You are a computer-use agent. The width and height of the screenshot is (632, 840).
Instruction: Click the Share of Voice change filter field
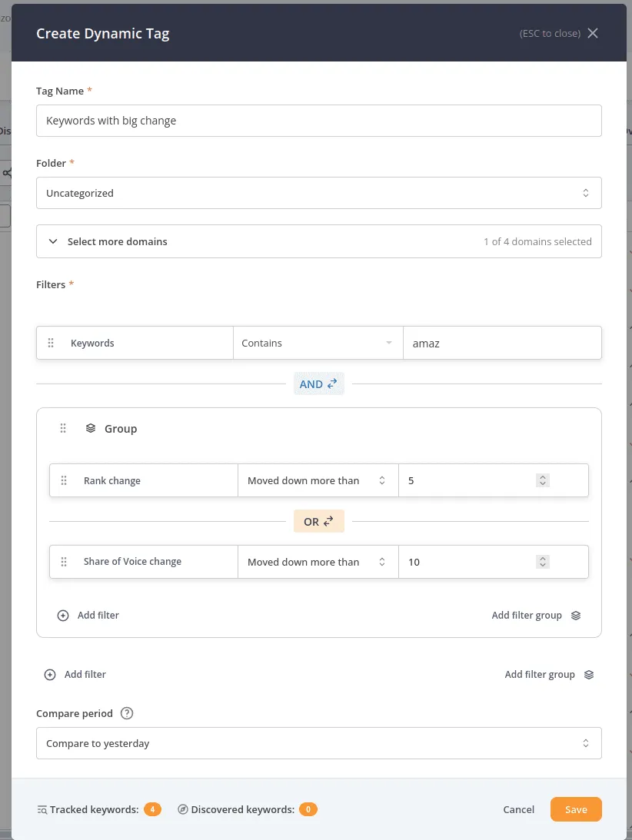click(x=144, y=562)
